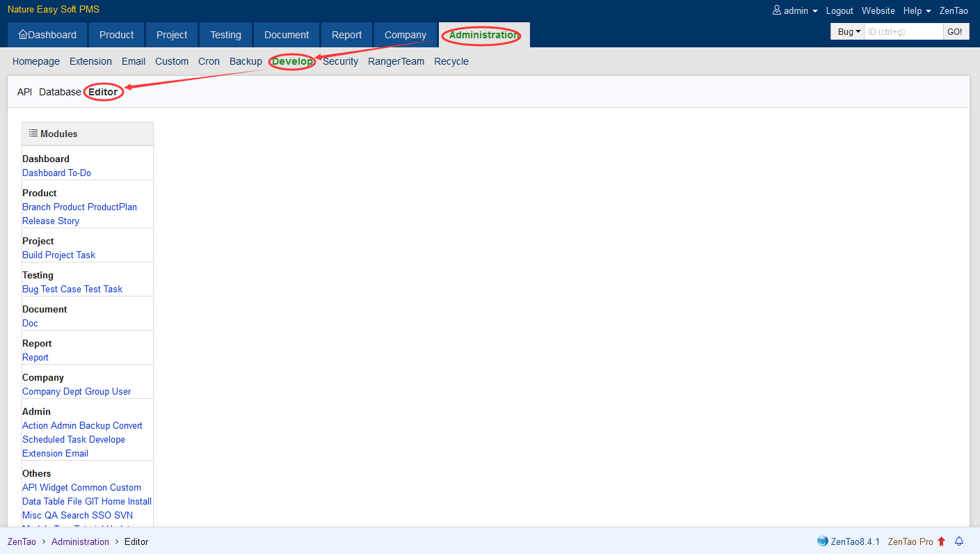Open the Security submenu item
980x554 pixels.
[340, 61]
